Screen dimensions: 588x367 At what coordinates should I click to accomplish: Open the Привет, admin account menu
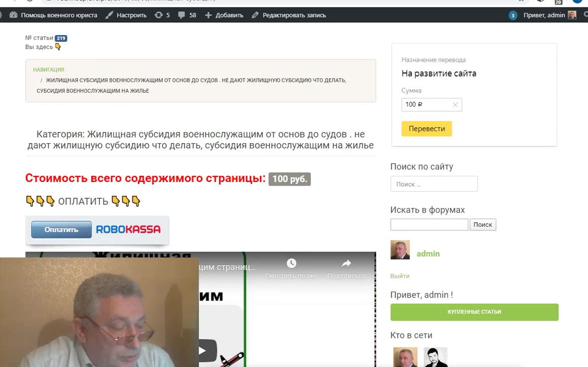(544, 15)
